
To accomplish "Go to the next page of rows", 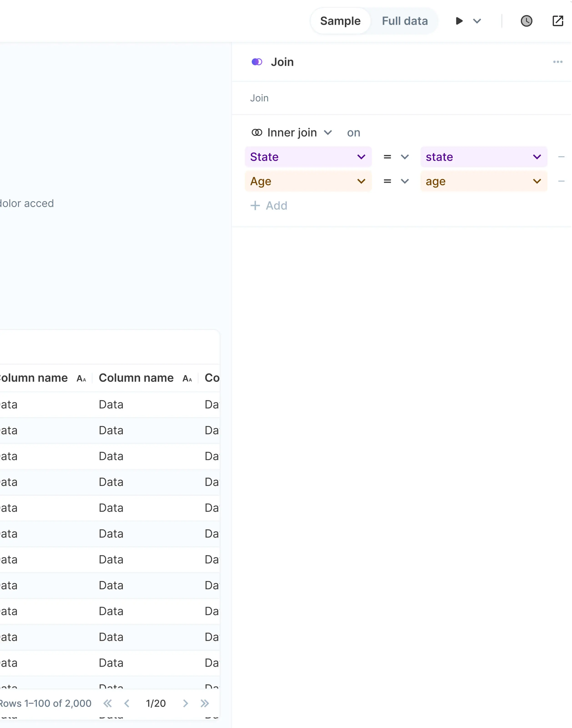I will 185,703.
